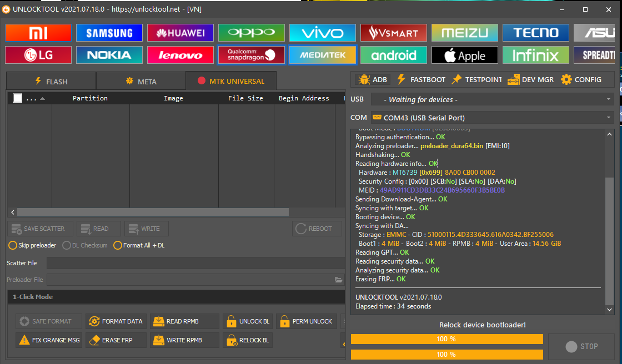
Task: Click the lower 100 % progress bar
Action: [447, 355]
